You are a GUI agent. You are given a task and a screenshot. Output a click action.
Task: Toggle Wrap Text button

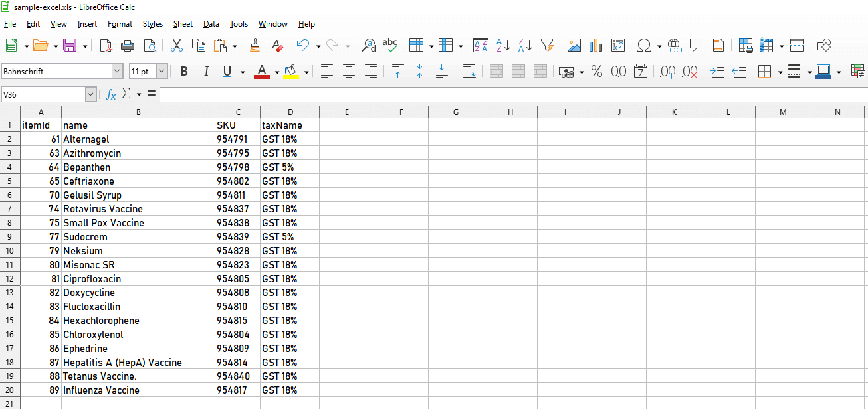469,71
